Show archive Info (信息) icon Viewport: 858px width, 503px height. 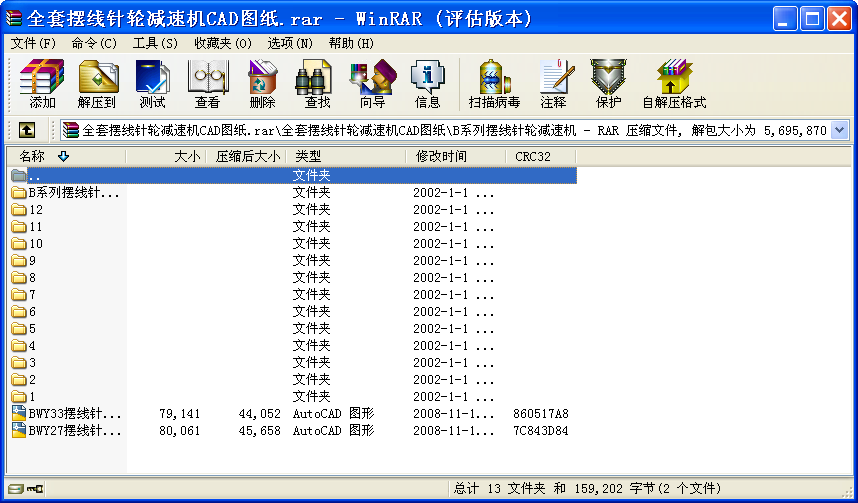427,84
